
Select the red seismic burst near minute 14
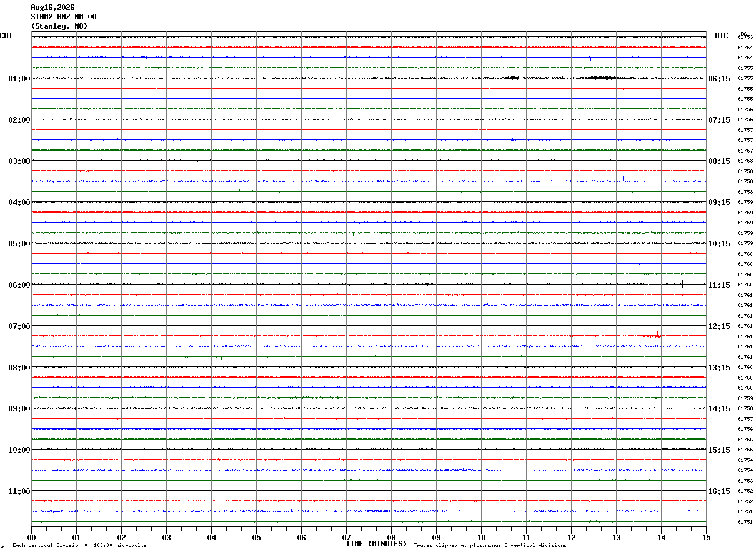click(x=654, y=335)
